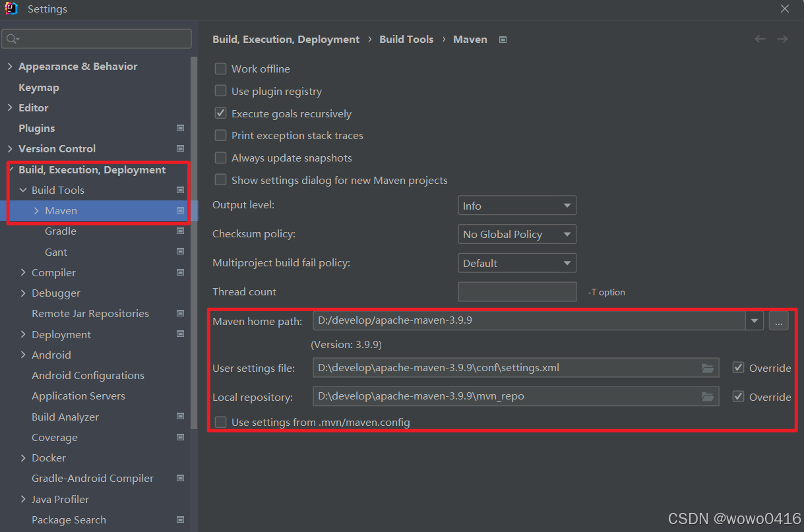Image resolution: width=804 pixels, height=532 pixels.
Task: Click project-level icon next to Remote Jar Repositories
Action: click(181, 313)
